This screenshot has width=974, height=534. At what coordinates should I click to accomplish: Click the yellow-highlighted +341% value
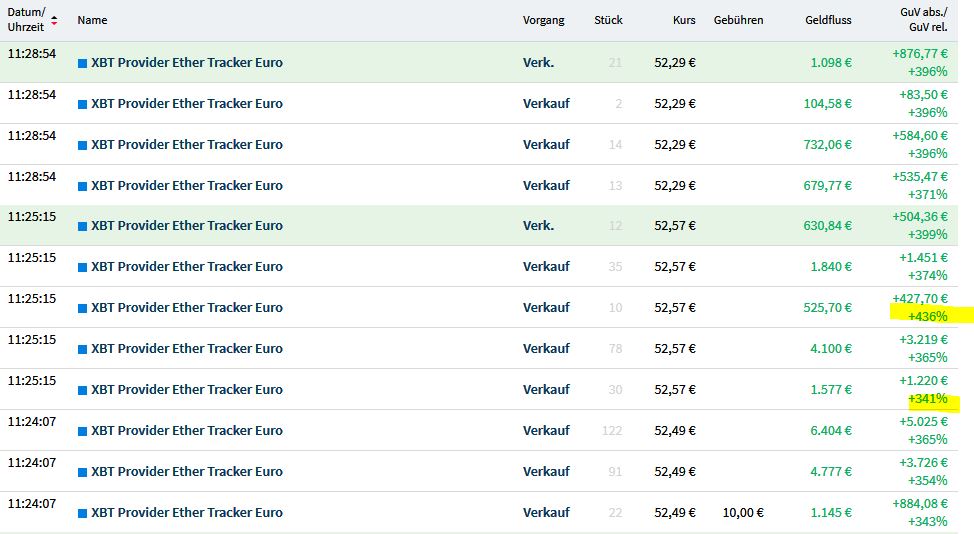[927, 399]
